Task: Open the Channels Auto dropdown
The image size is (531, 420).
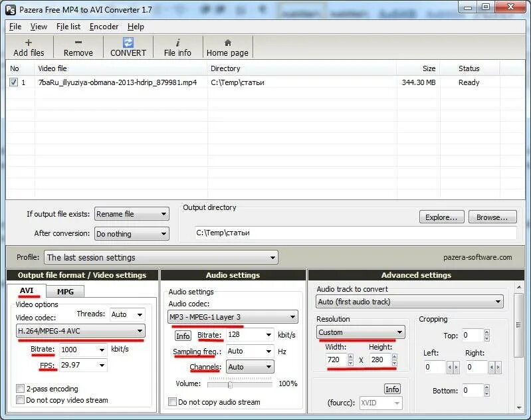Action: point(250,367)
